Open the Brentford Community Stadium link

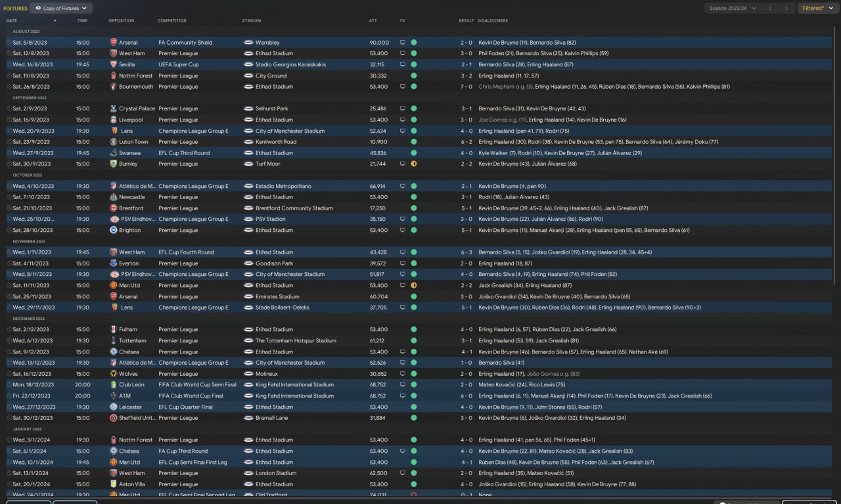point(294,208)
